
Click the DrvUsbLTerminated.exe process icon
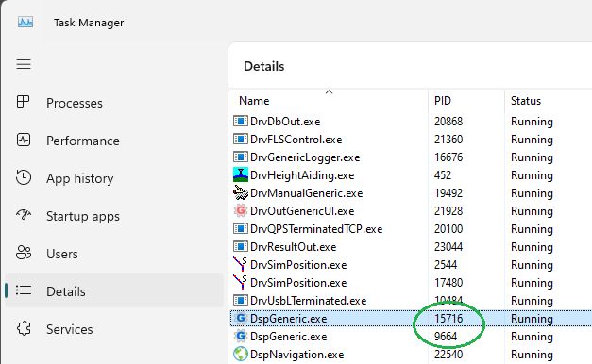click(241, 300)
